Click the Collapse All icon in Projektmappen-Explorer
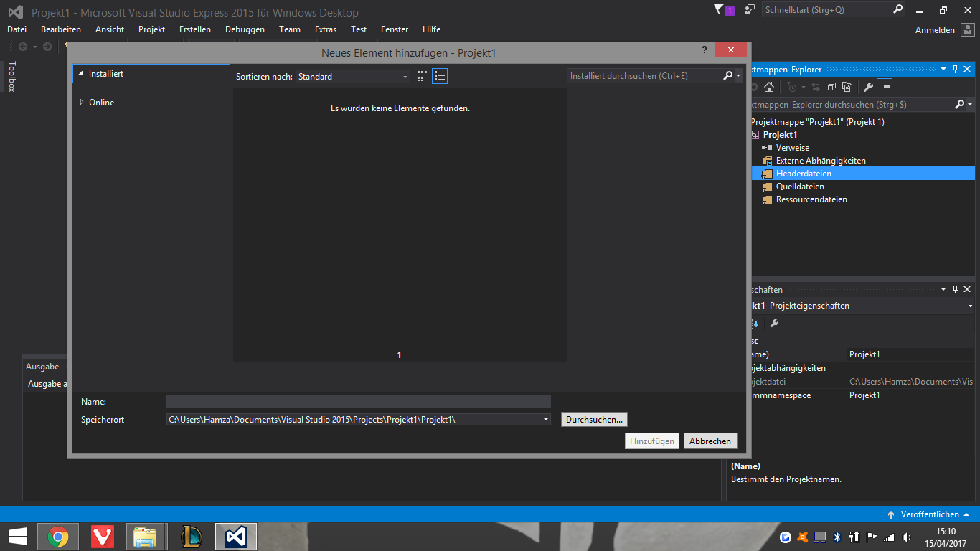980x551 pixels. coord(831,87)
